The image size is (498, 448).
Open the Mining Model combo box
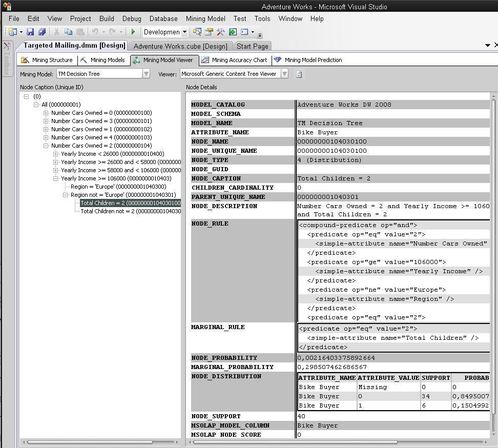coord(103,74)
